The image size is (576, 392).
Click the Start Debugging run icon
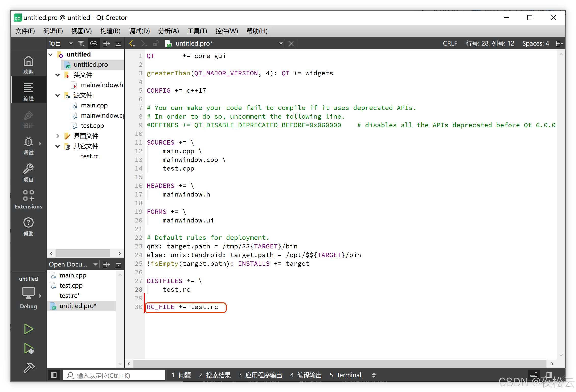[29, 348]
